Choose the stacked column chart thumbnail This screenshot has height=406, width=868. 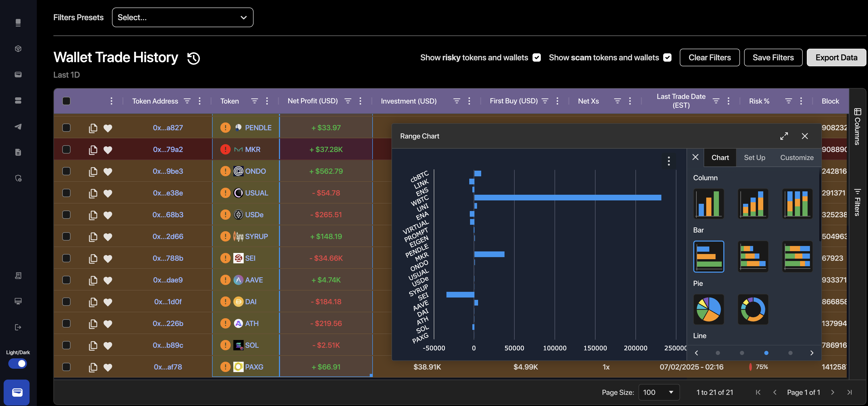click(753, 204)
